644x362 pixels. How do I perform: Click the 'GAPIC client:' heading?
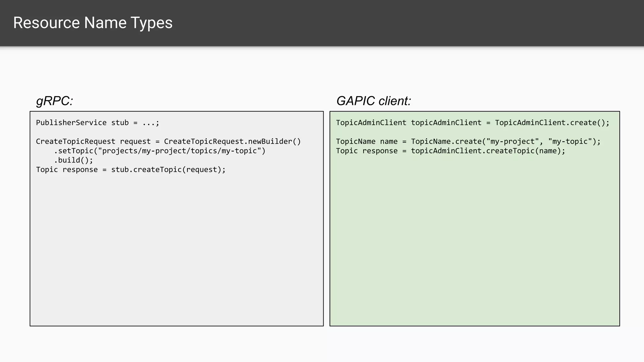coord(374,101)
